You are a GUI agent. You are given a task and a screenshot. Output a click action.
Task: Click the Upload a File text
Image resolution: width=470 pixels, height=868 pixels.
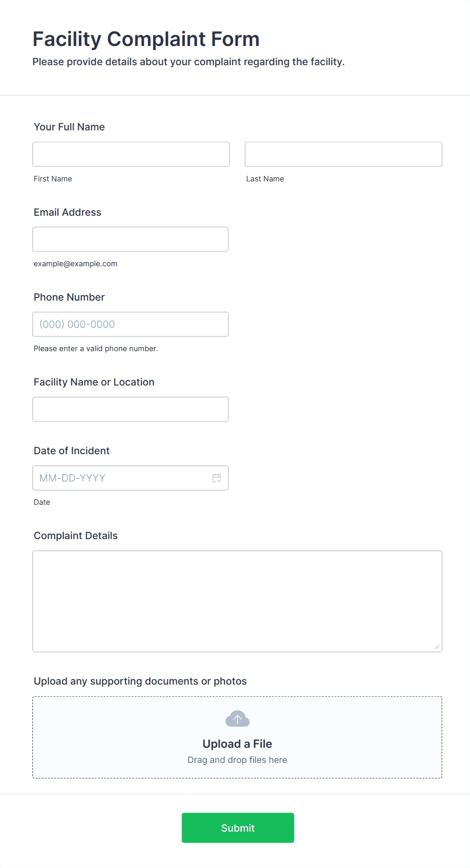[238, 744]
